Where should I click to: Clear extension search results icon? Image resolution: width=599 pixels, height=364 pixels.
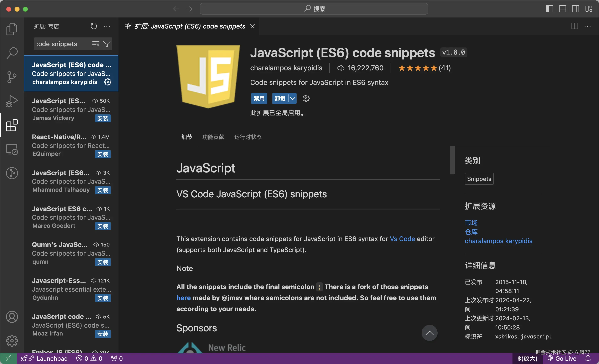point(95,44)
